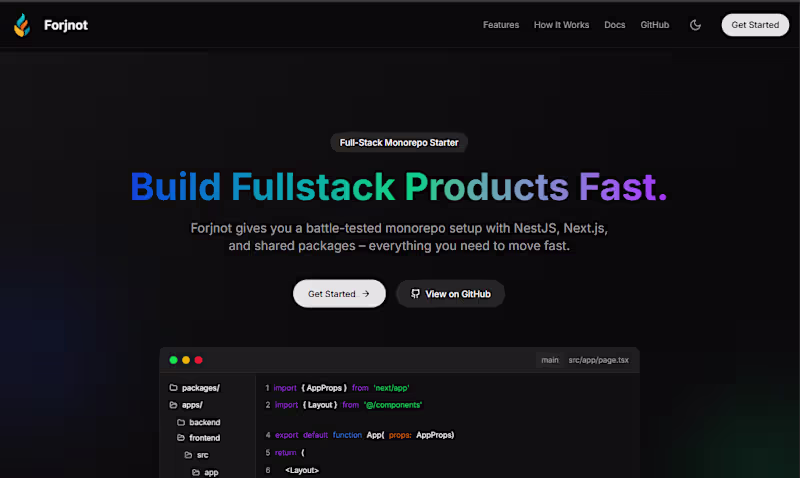The width and height of the screenshot is (800, 478).
Task: Click 'return' keyword on line 5
Action: coord(285,452)
